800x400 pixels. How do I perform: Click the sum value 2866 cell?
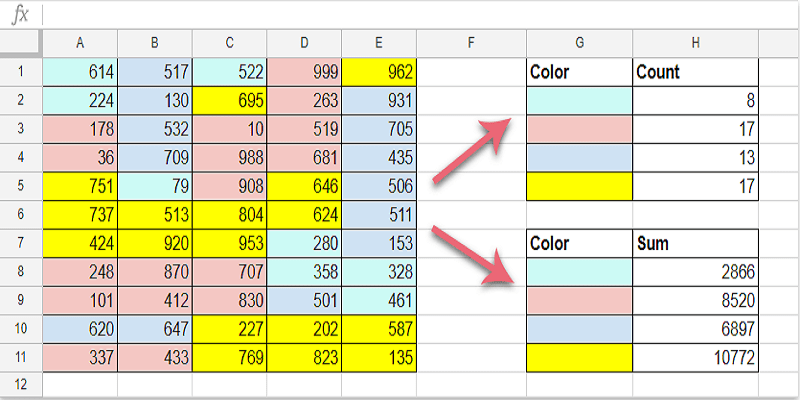point(696,271)
